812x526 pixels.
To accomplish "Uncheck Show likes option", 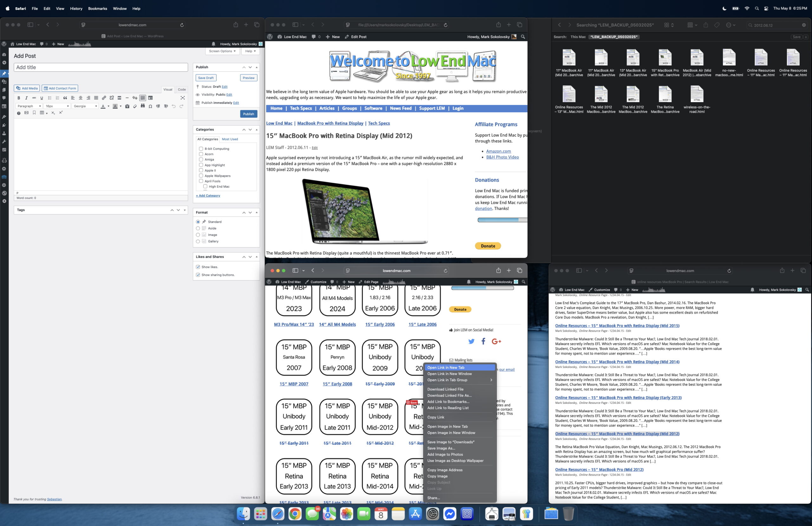I will pos(198,267).
